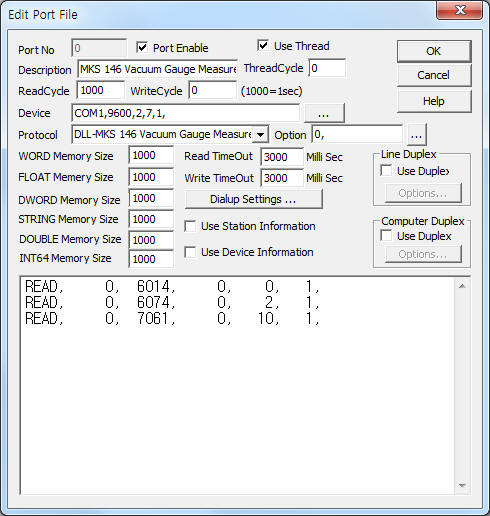This screenshot has height=516, width=490.
Task: Check Use Duplex under Computer Duplex
Action: coord(386,236)
